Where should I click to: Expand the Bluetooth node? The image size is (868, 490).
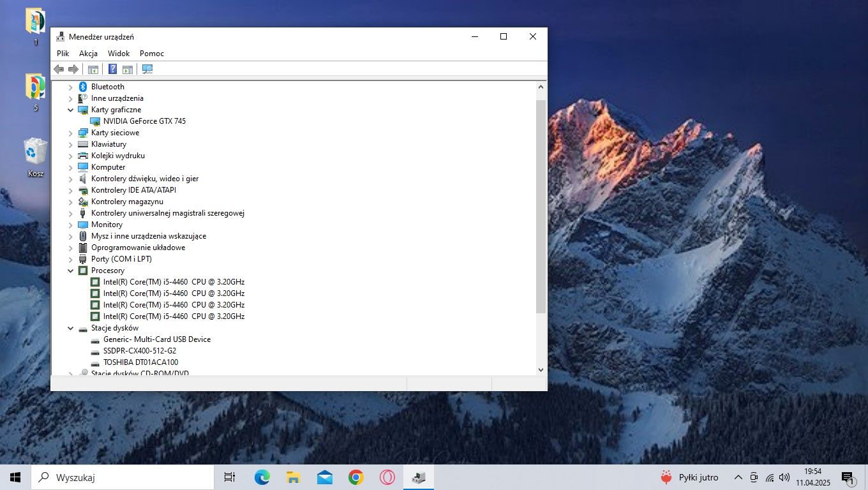tap(71, 87)
